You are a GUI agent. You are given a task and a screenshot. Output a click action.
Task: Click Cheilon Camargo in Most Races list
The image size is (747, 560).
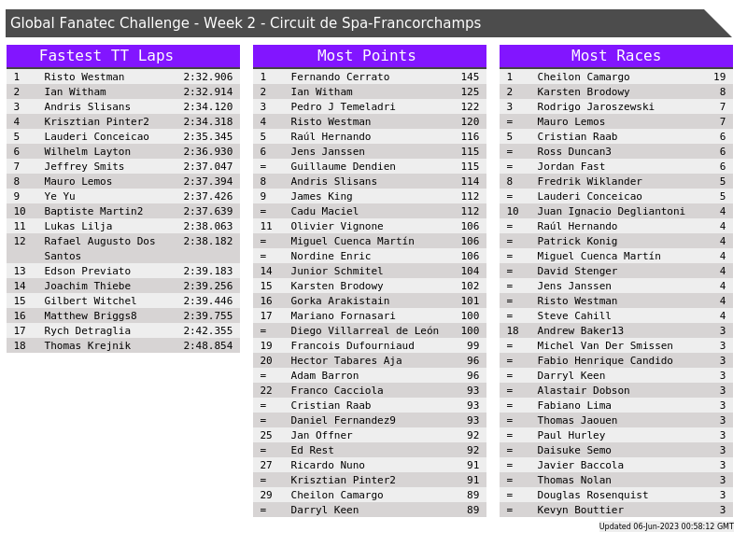click(x=583, y=77)
